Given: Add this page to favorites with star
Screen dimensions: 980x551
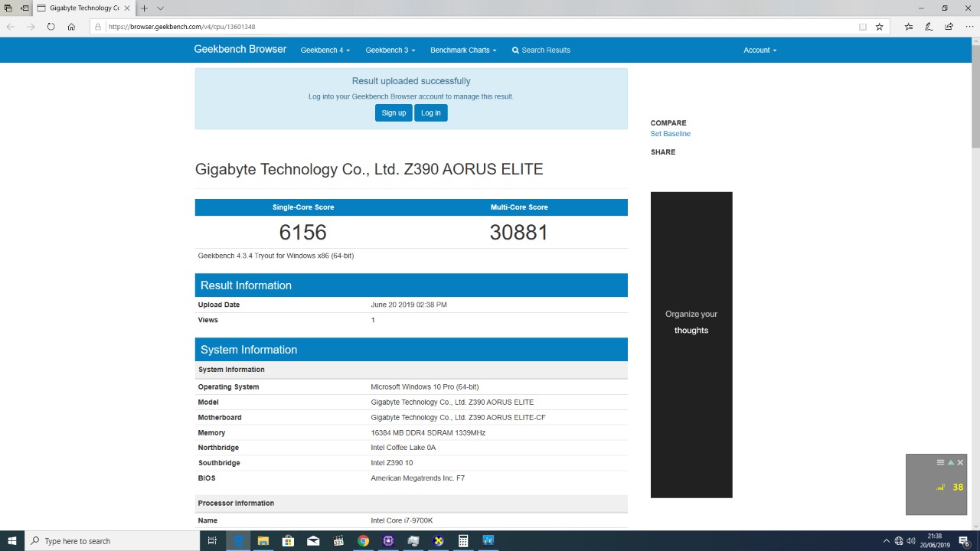Looking at the screenshot, I should click(880, 27).
